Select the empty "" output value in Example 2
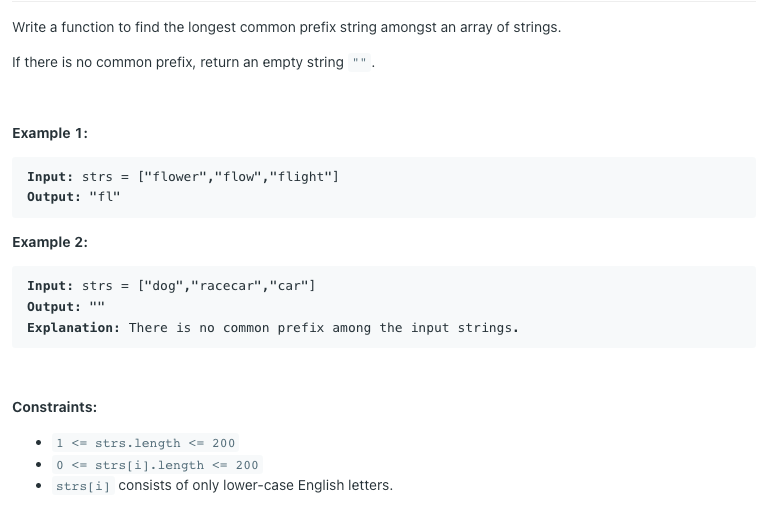The image size is (772, 516). (97, 306)
